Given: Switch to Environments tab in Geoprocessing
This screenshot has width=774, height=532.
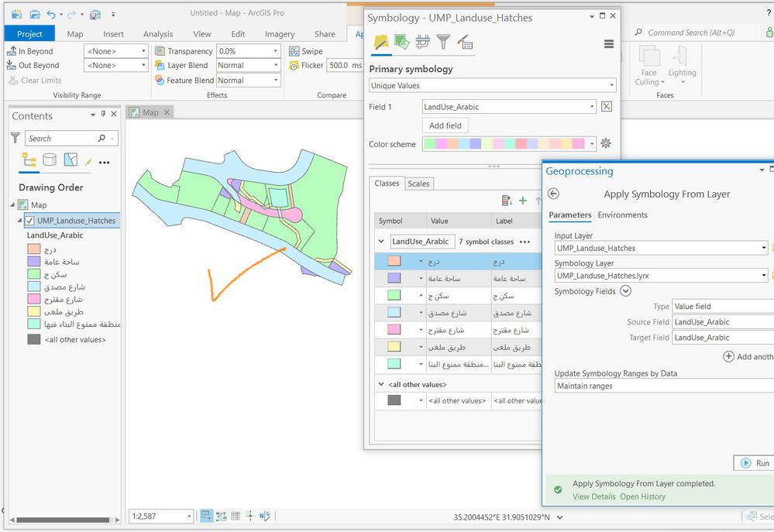Looking at the screenshot, I should [622, 215].
